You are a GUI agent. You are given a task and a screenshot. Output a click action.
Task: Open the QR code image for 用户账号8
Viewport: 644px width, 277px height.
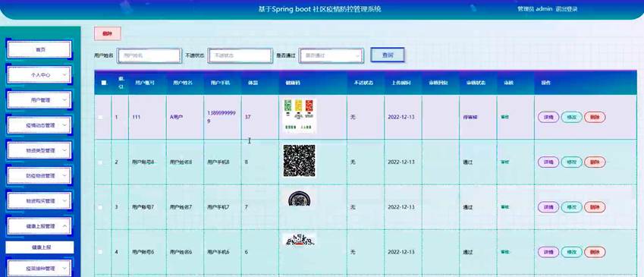(300, 161)
